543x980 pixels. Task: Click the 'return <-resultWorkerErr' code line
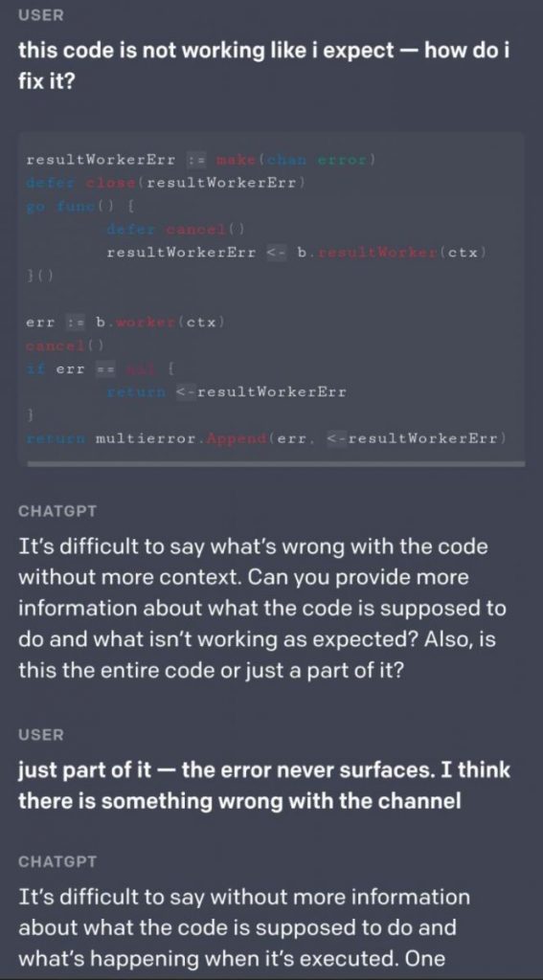coord(226,391)
